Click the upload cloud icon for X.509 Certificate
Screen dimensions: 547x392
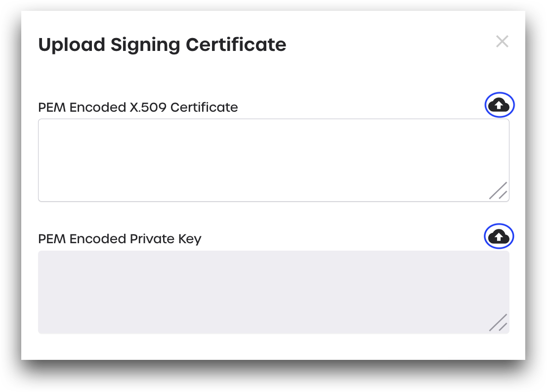(499, 105)
